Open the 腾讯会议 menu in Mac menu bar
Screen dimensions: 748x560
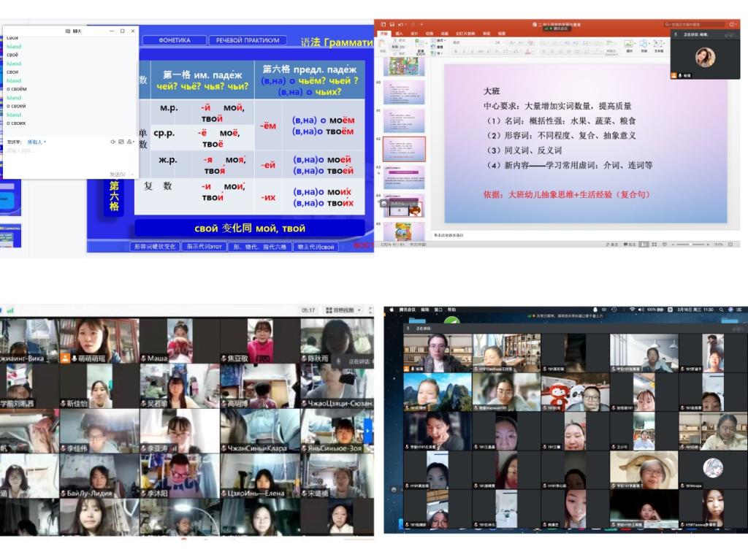[407, 310]
